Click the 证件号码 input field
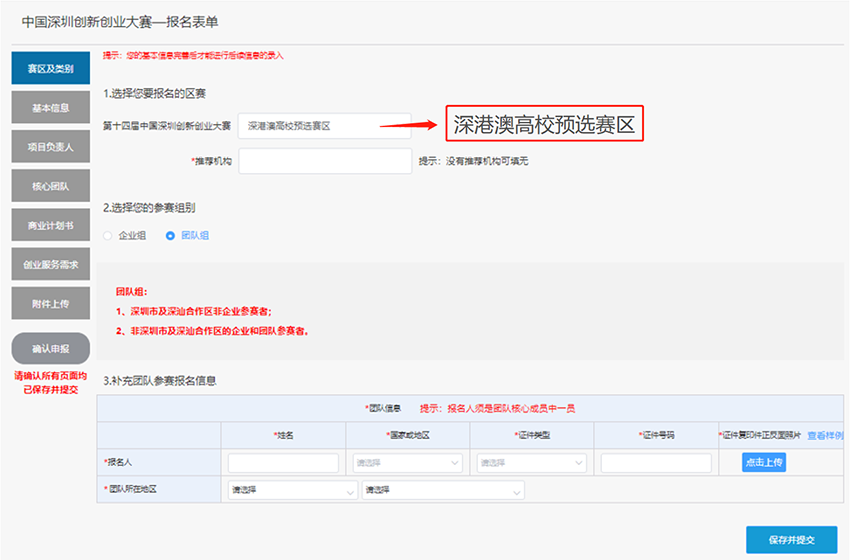This screenshot has height=560, width=850. pos(656,463)
